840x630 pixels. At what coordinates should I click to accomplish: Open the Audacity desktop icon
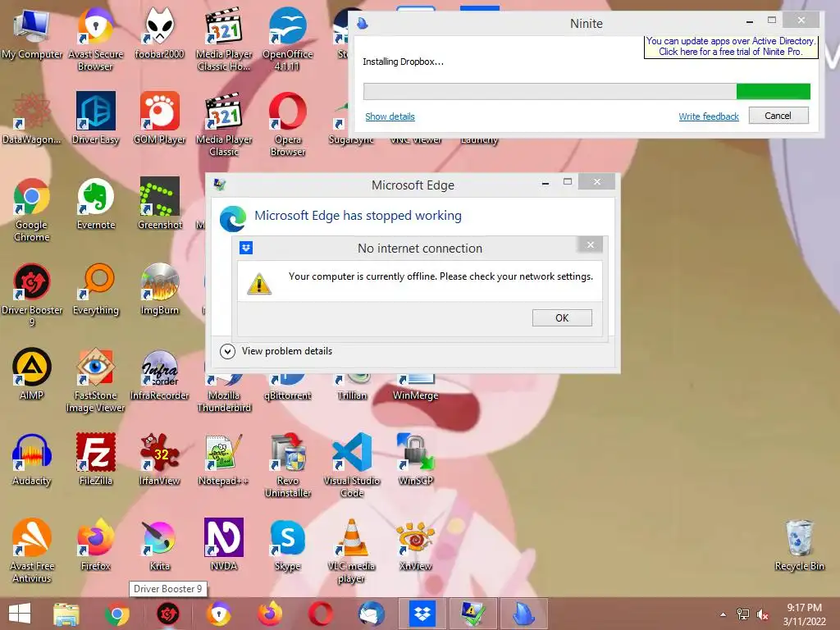(32, 459)
